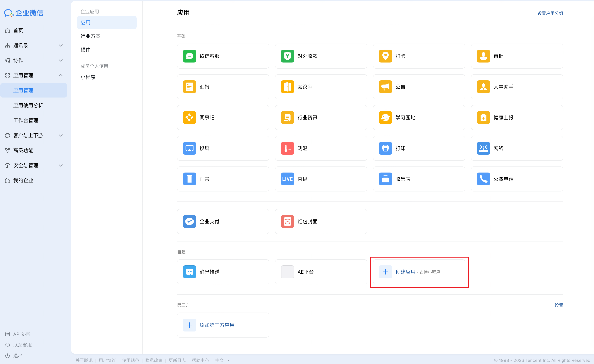Image resolution: width=594 pixels, height=364 pixels.
Task: Open the 学习园地 planet icon
Action: [385, 118]
